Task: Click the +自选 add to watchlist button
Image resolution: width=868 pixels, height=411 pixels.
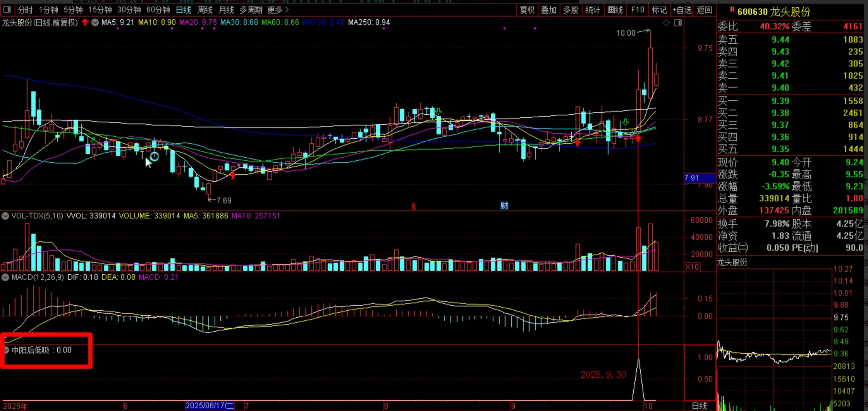Action: (682, 10)
